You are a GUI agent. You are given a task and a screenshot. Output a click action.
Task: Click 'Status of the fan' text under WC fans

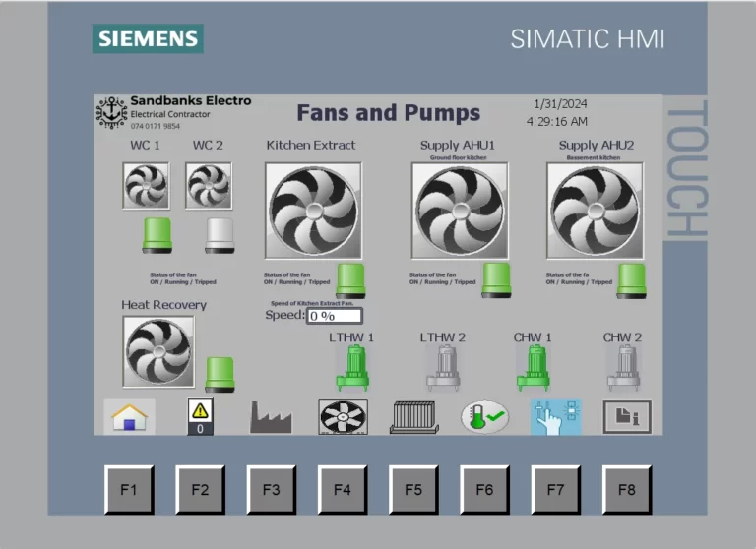coord(173,274)
